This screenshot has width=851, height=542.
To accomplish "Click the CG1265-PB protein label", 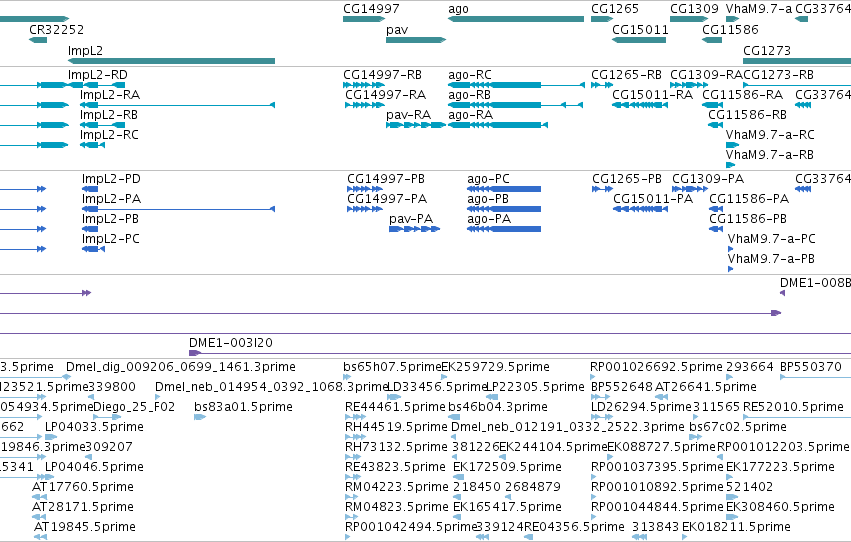I will pyautogui.click(x=627, y=178).
